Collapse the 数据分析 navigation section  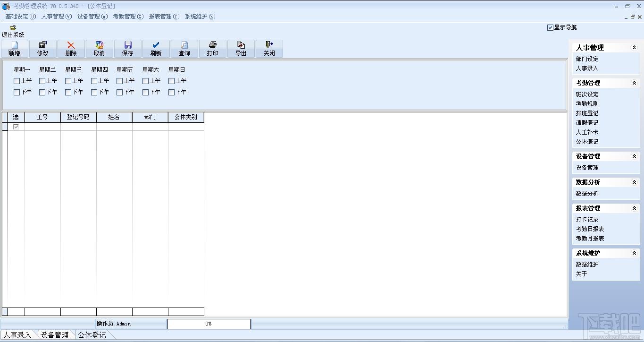tap(635, 182)
